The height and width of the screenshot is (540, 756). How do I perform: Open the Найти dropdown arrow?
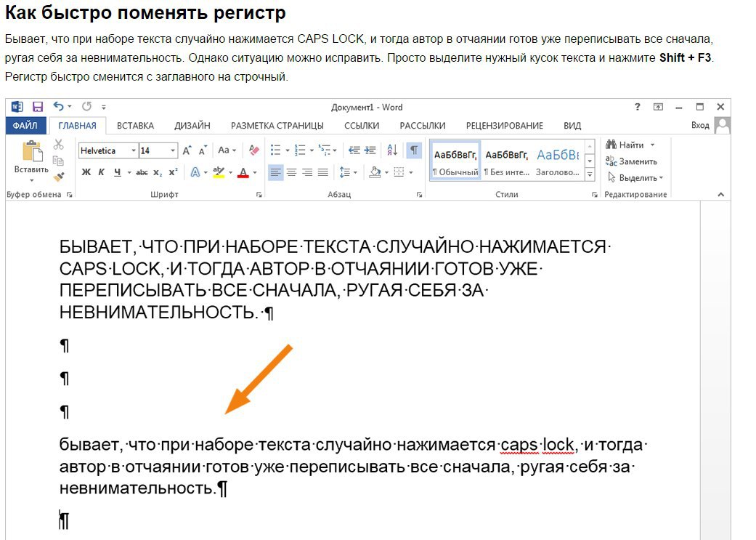coord(652,145)
